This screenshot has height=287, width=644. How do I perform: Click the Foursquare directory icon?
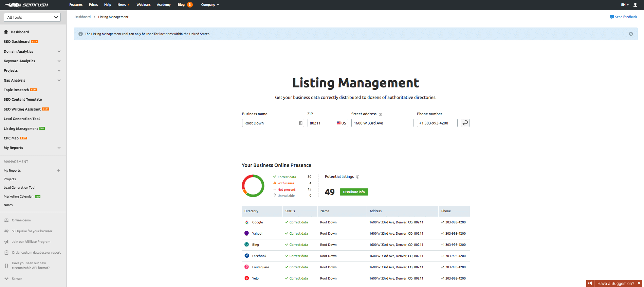click(246, 267)
